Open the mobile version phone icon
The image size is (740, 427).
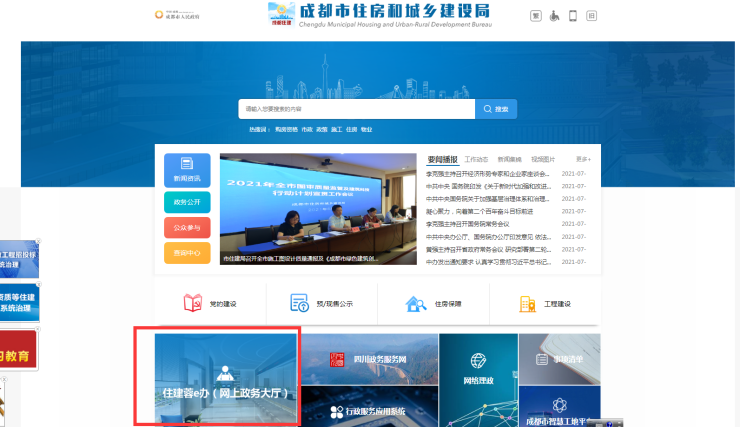coord(572,16)
